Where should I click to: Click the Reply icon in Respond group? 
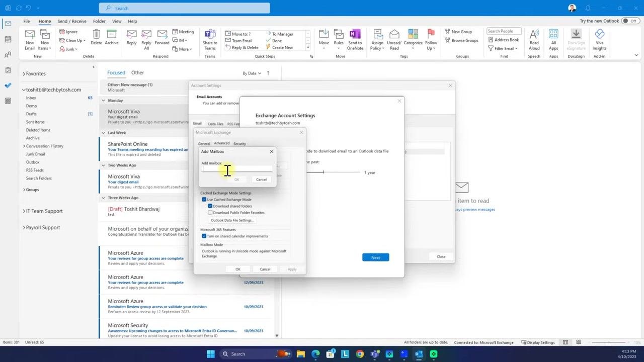click(131, 37)
